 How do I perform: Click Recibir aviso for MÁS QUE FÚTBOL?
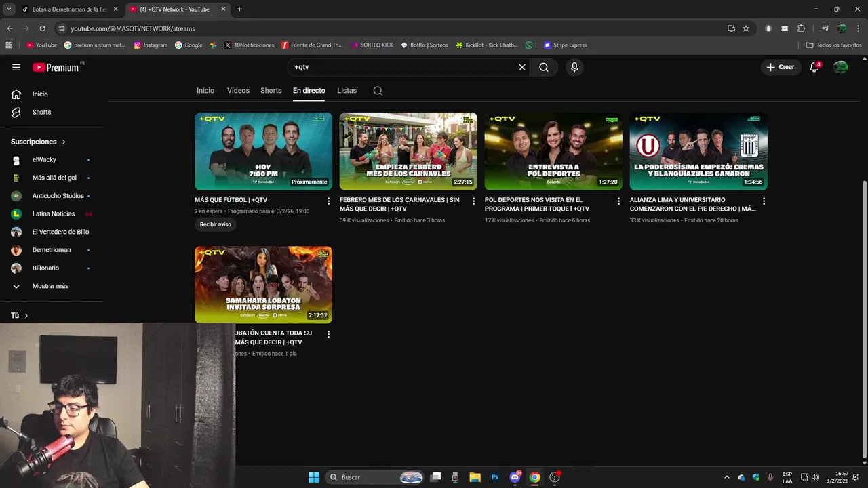216,224
